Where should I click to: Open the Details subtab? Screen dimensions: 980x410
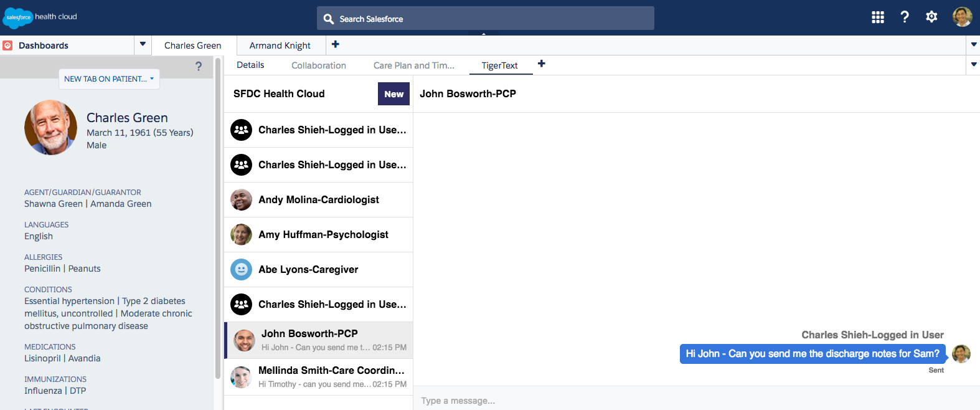pos(250,65)
